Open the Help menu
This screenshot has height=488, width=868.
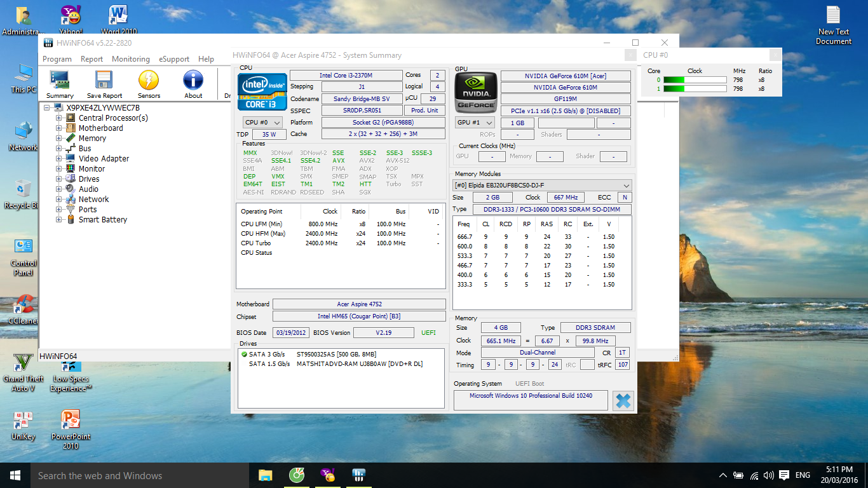pyautogui.click(x=206, y=59)
